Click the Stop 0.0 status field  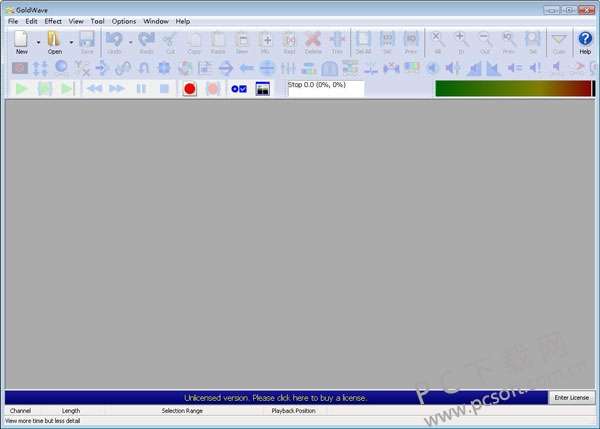tap(326, 88)
